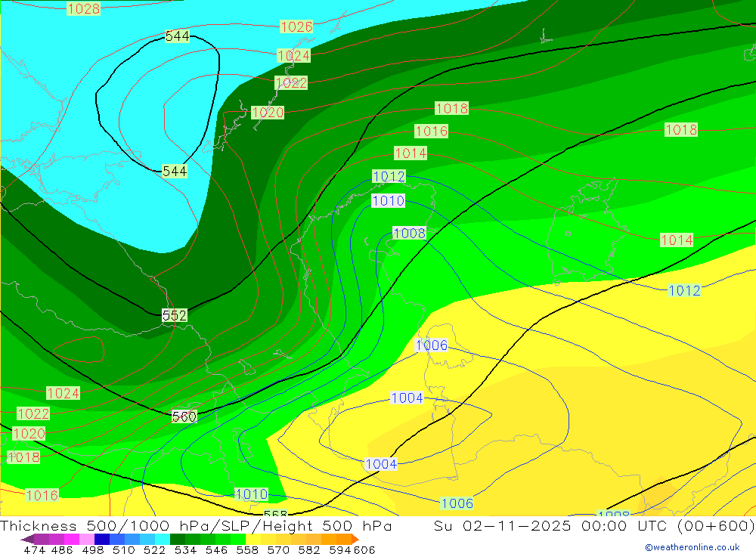The width and height of the screenshot is (756, 554).
Task: Click the 568 height contour label
Action: [x=275, y=514]
